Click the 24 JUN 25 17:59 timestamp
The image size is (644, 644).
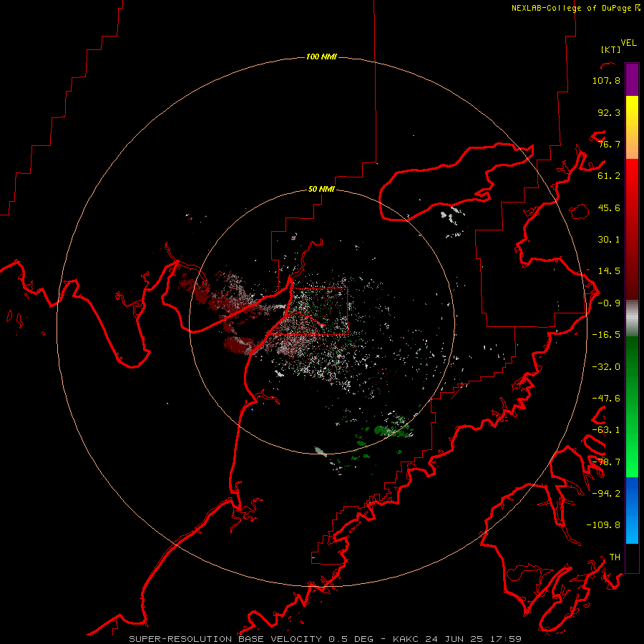tap(473, 639)
